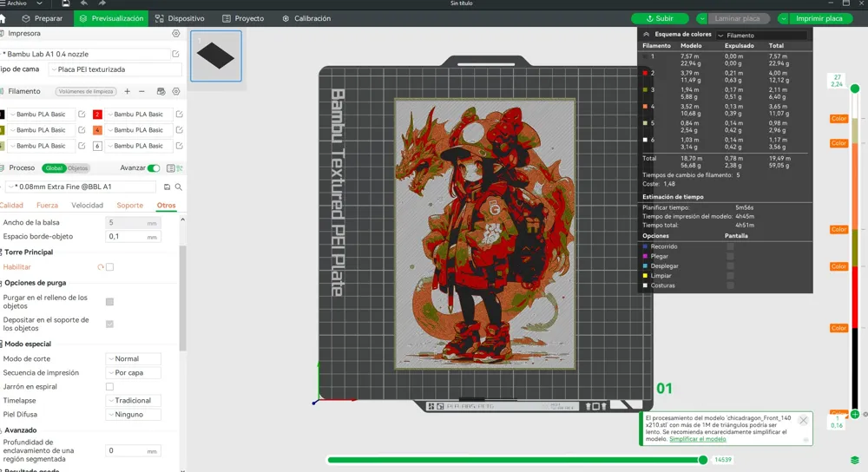The height and width of the screenshot is (472, 868).
Task: Select the plate 1 thumbnail
Action: (x=216, y=56)
